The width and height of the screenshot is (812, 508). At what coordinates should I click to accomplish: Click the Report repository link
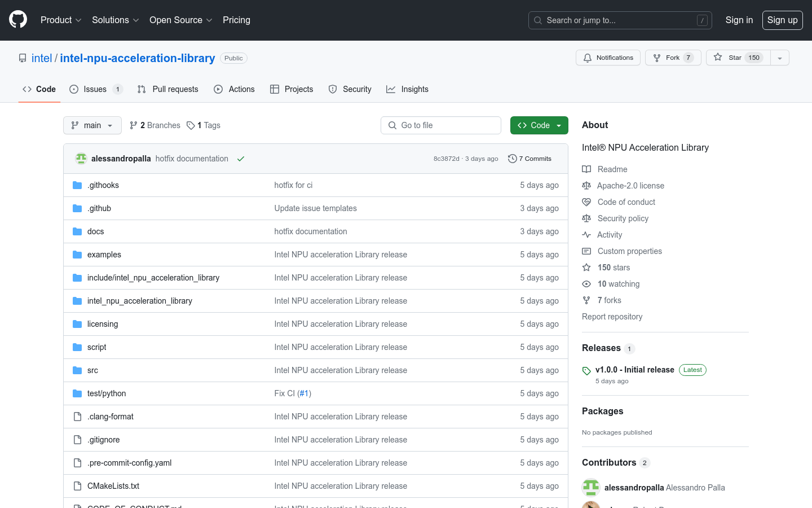[x=612, y=317]
